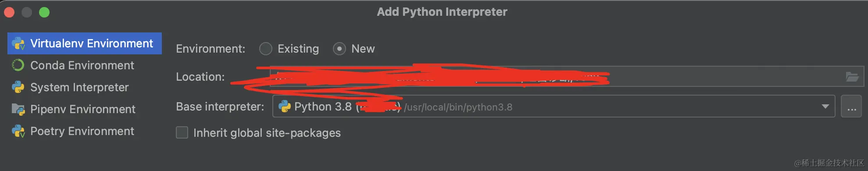The width and height of the screenshot is (868, 171).
Task: Click the Conda Environment circle icon
Action: [18, 65]
